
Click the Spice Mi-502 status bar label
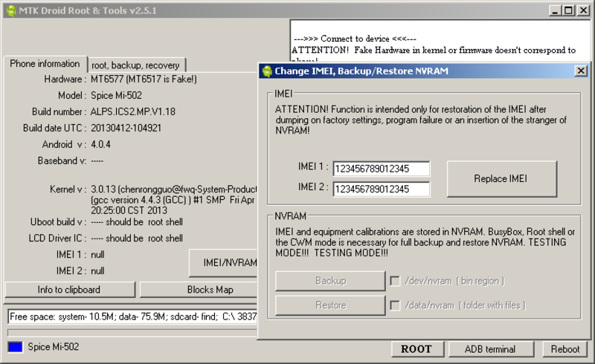(x=53, y=347)
